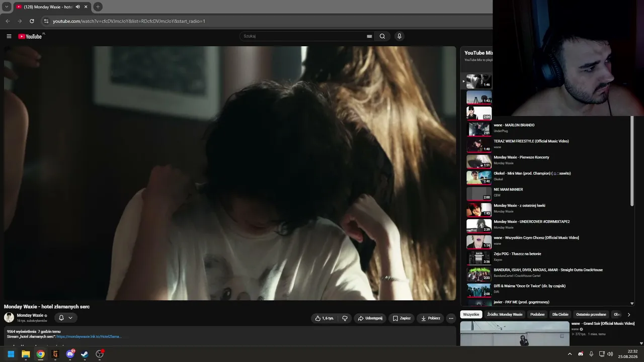644x362 pixels.
Task: Mute the tab via speaker icon
Action: pyautogui.click(x=77, y=7)
